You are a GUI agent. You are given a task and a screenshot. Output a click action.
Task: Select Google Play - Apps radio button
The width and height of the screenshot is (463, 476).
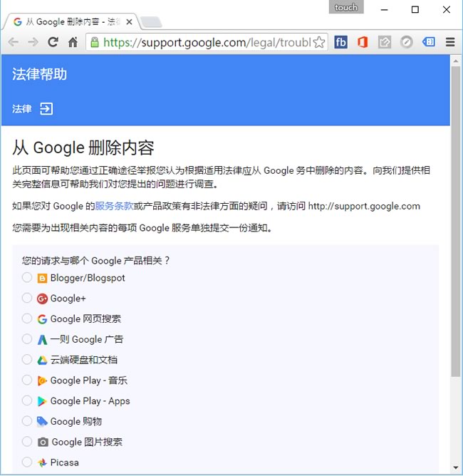27,400
